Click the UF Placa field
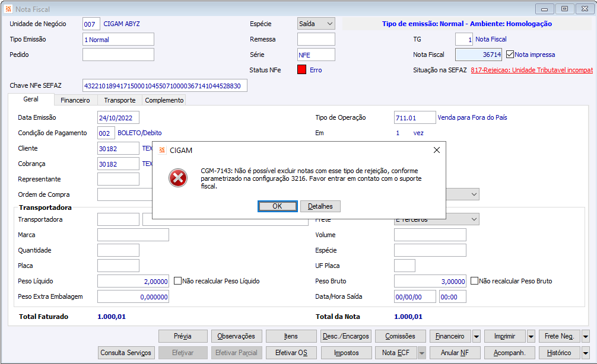Image resolution: width=597 pixels, height=364 pixels. click(x=405, y=266)
